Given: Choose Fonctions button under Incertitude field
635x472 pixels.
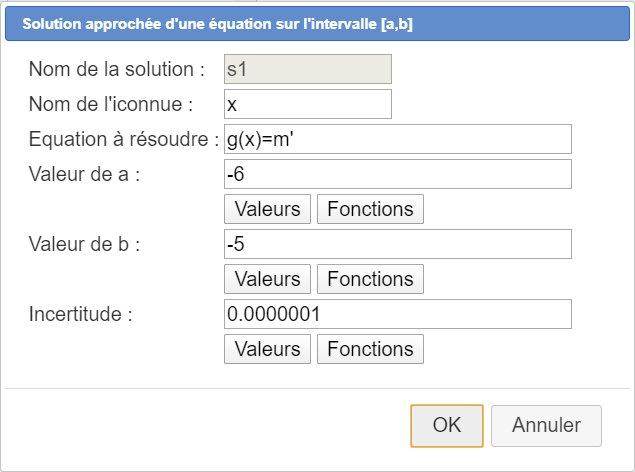Looking at the screenshot, I should tap(370, 349).
